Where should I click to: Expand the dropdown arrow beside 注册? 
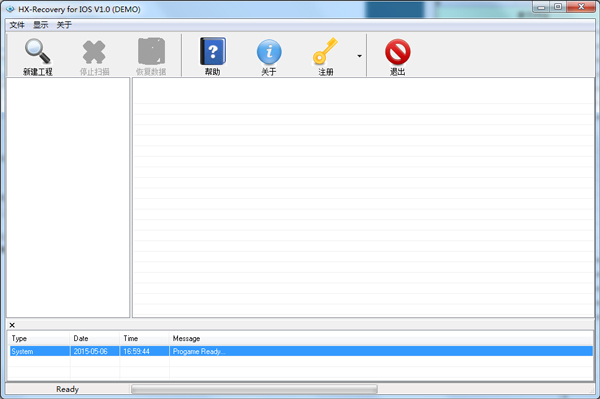click(359, 56)
